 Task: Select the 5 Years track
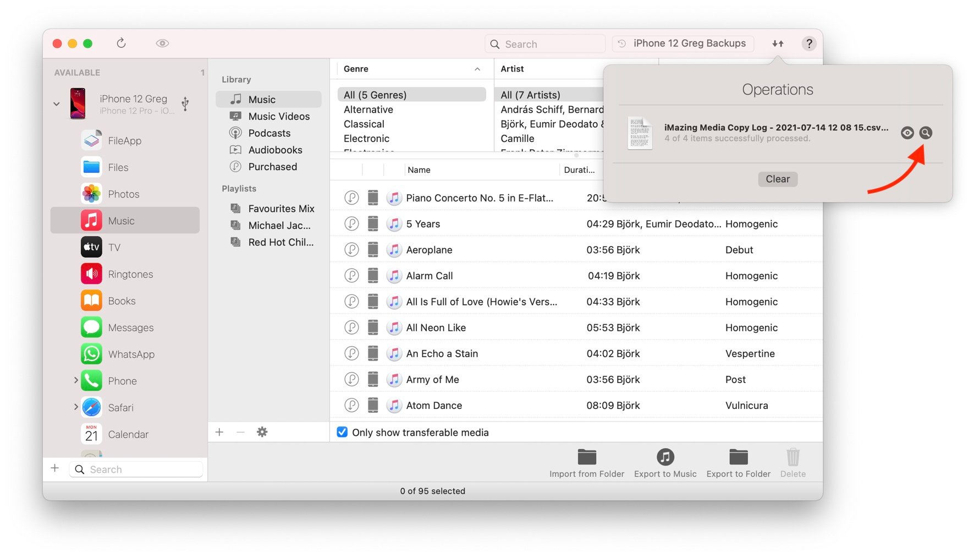[576, 224]
